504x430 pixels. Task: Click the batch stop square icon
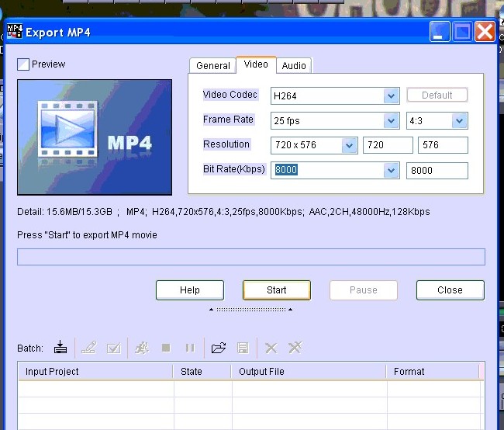click(165, 348)
